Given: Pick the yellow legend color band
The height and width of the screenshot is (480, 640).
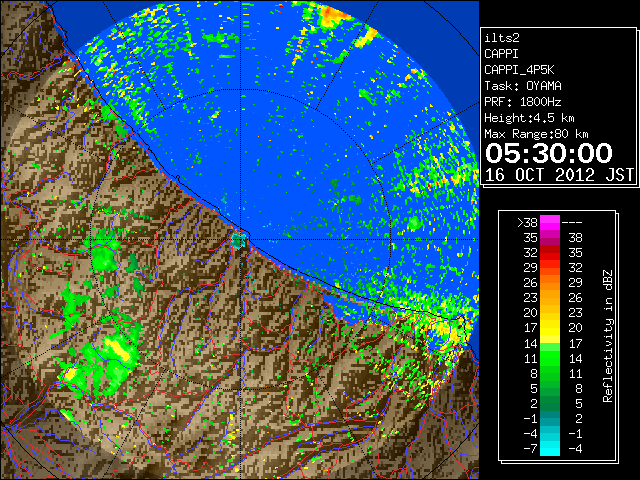Looking at the screenshot, I should [550, 328].
